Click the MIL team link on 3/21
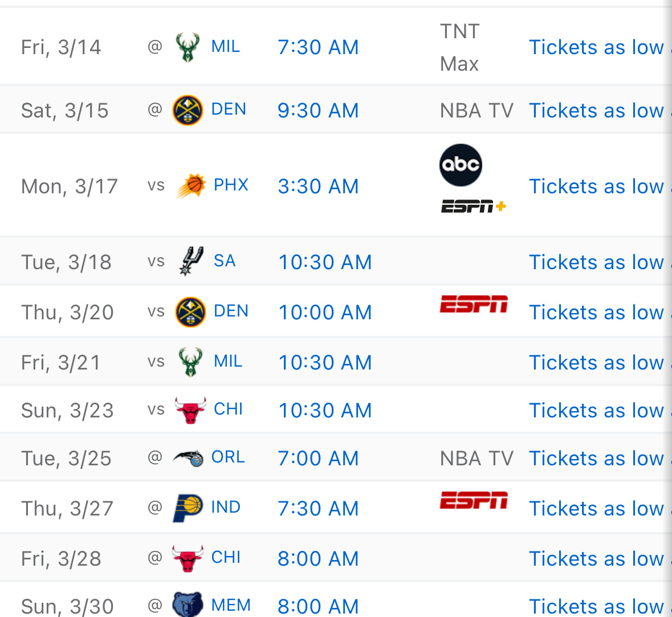 click(x=228, y=361)
